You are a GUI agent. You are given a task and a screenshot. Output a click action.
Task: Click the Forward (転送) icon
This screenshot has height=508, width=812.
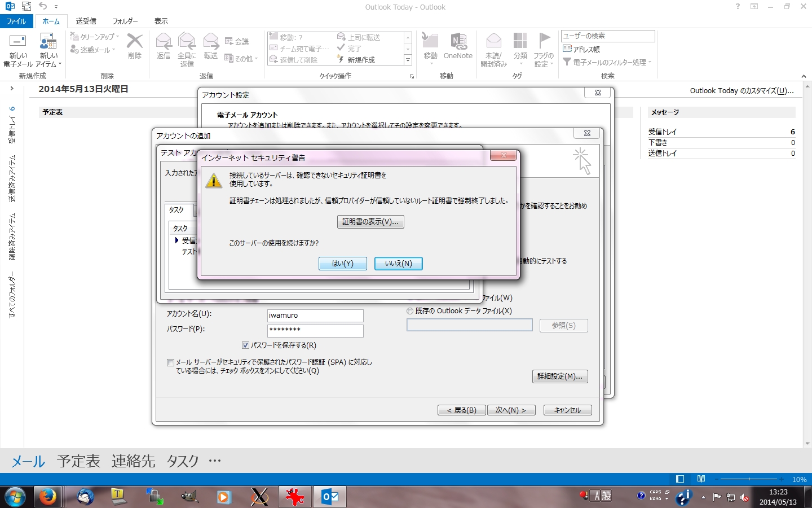[x=211, y=41]
